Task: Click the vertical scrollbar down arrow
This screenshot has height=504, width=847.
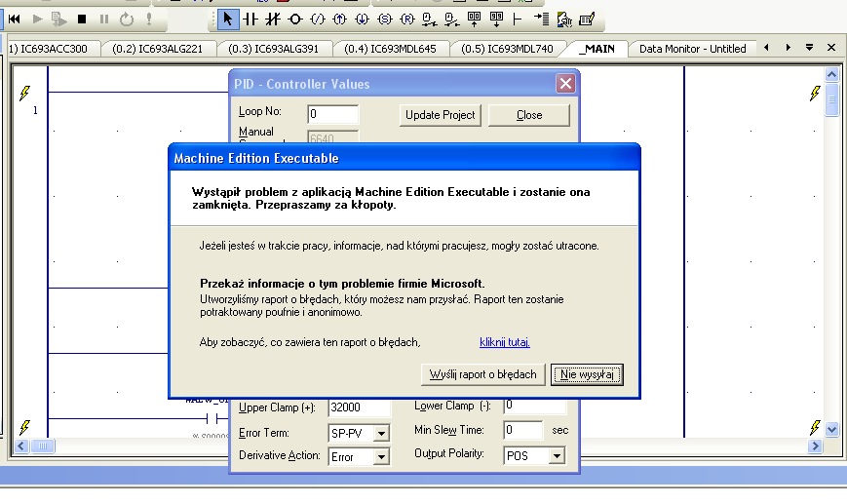Action: click(831, 430)
